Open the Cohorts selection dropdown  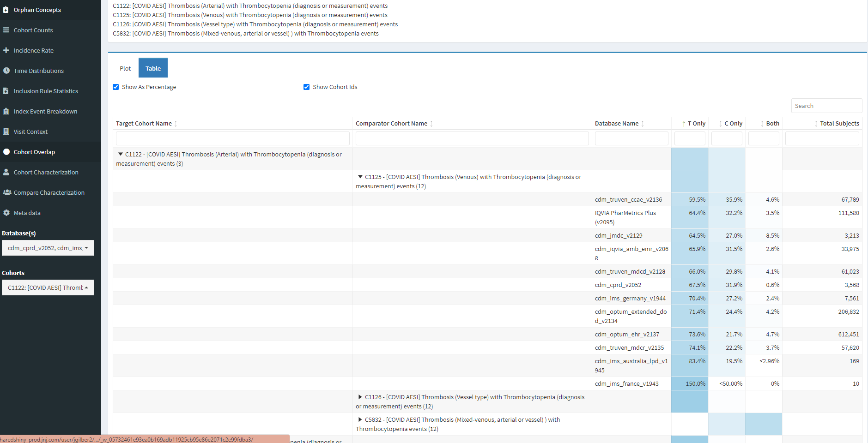(x=48, y=287)
